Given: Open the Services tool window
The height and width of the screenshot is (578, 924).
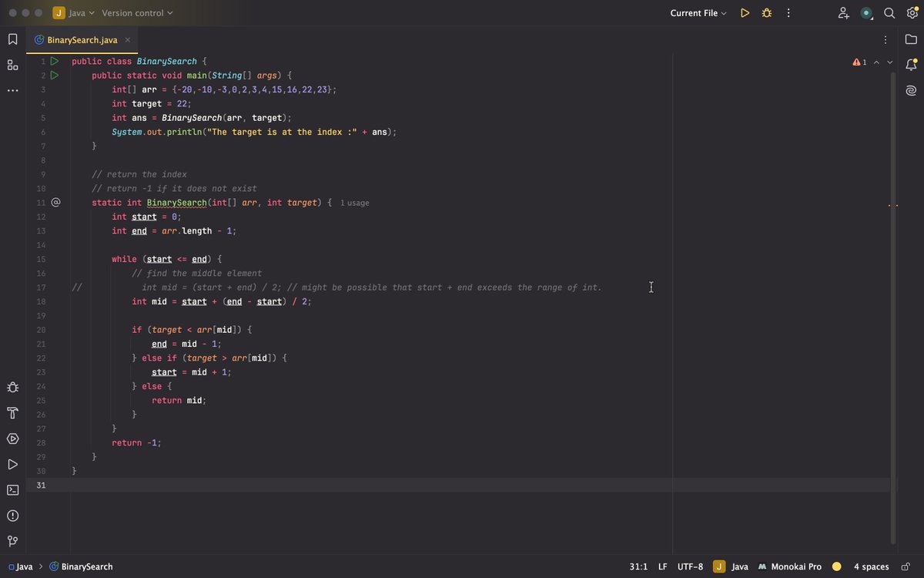Looking at the screenshot, I should tap(12, 439).
